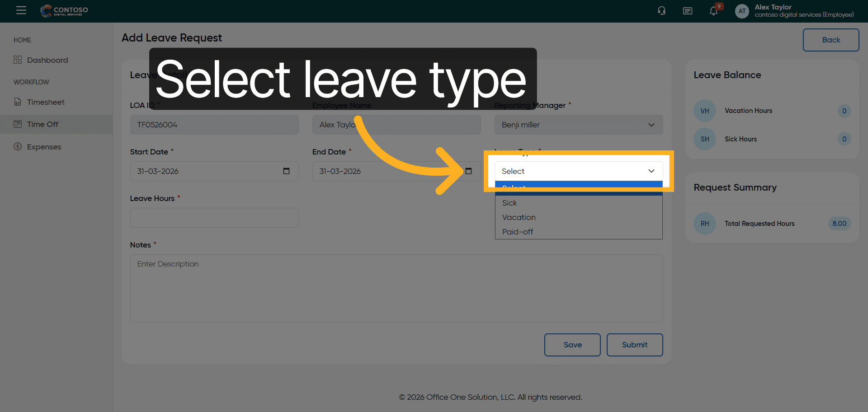Viewport: 868px width, 412px height.
Task: Expand the Reporting Manager dropdown
Action: [578, 125]
